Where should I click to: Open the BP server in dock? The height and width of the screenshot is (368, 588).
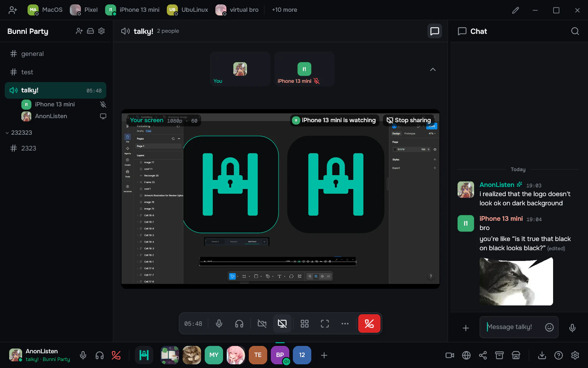coord(280,355)
